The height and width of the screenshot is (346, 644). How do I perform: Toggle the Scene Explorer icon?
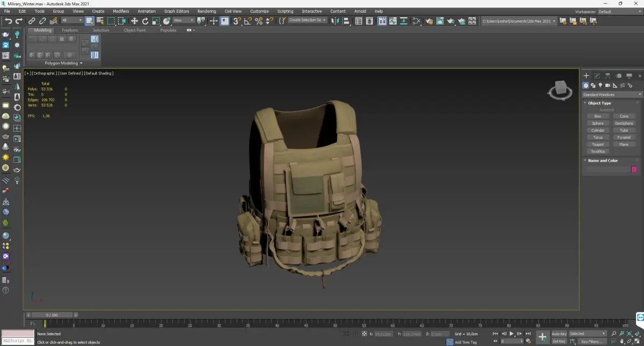point(359,21)
